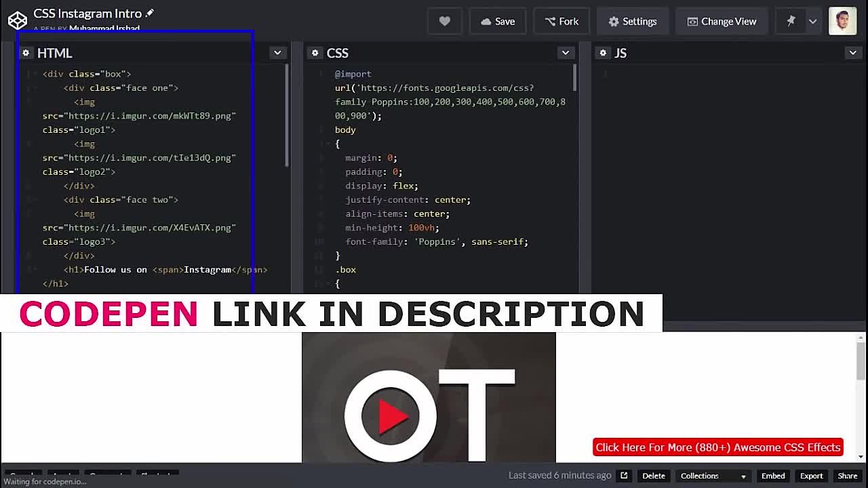868x488 pixels.
Task: Expand dropdown arrow beside pin icon
Action: coord(813,21)
